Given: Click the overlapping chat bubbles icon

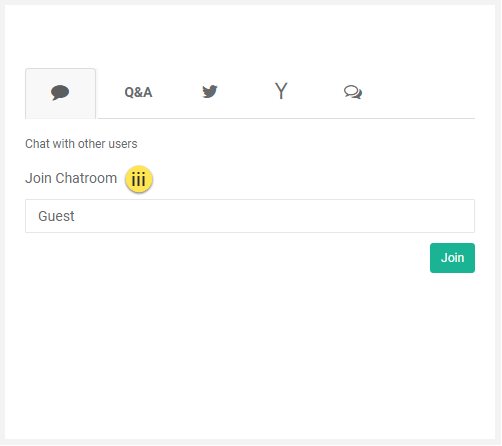Looking at the screenshot, I should pyautogui.click(x=353, y=92).
